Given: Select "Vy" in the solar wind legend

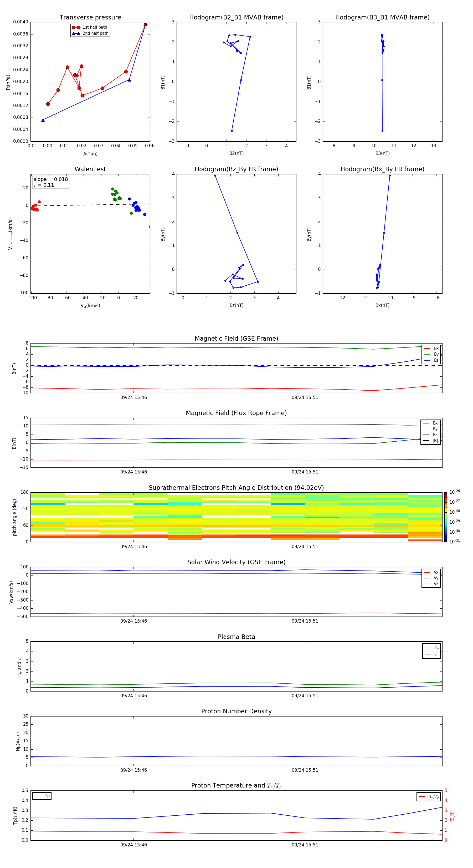Looking at the screenshot, I should [x=431, y=578].
